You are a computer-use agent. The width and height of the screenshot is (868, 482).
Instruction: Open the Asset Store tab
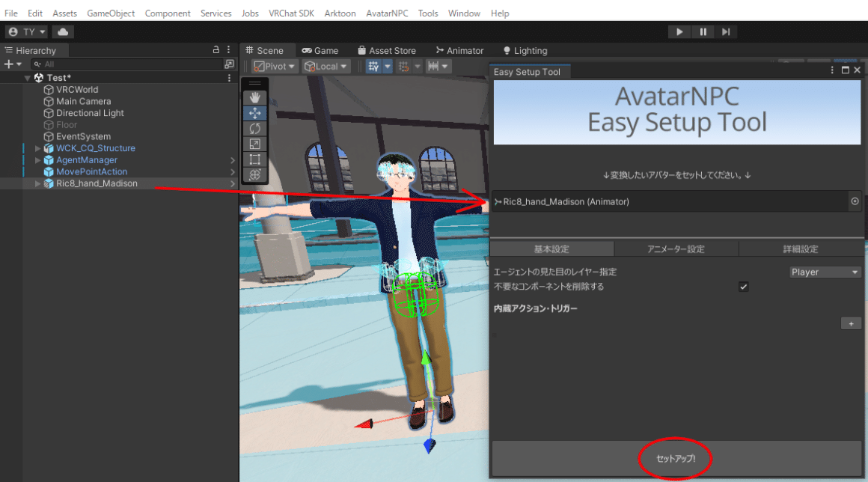(x=387, y=50)
